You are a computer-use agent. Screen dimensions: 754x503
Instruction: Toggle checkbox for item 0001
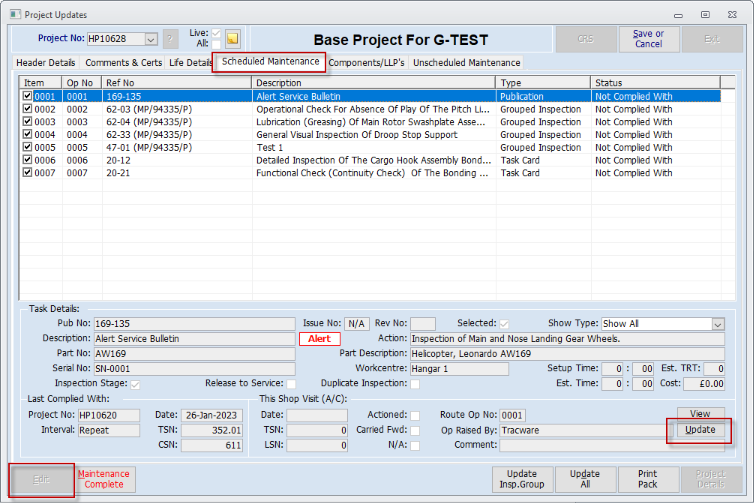[x=27, y=96]
